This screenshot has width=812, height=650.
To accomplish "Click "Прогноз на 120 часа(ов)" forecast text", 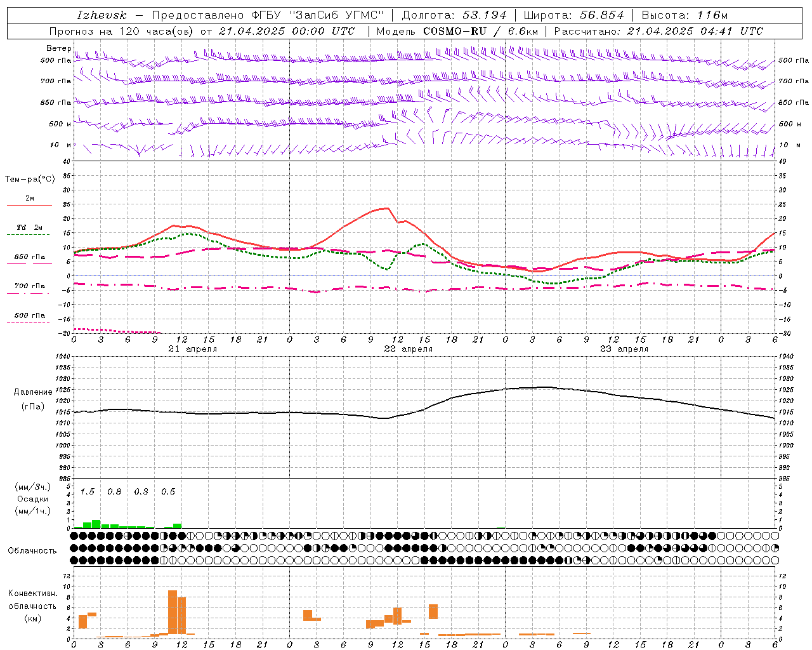I will pos(122,31).
